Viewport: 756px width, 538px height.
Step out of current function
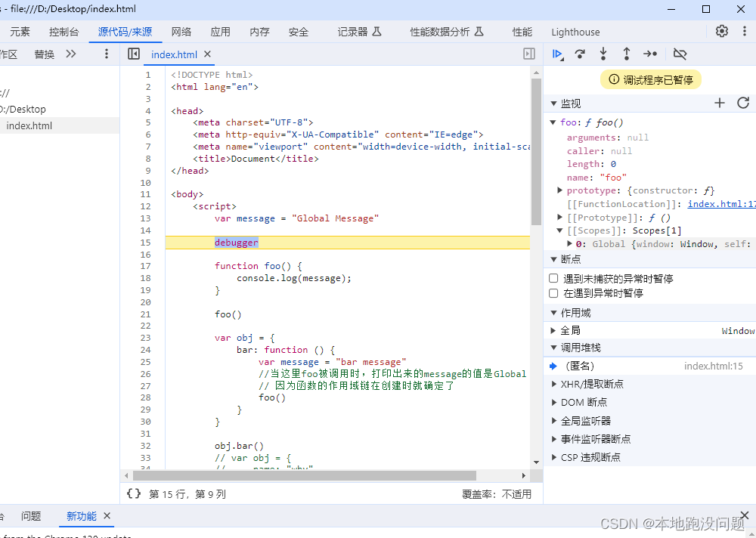pos(626,54)
